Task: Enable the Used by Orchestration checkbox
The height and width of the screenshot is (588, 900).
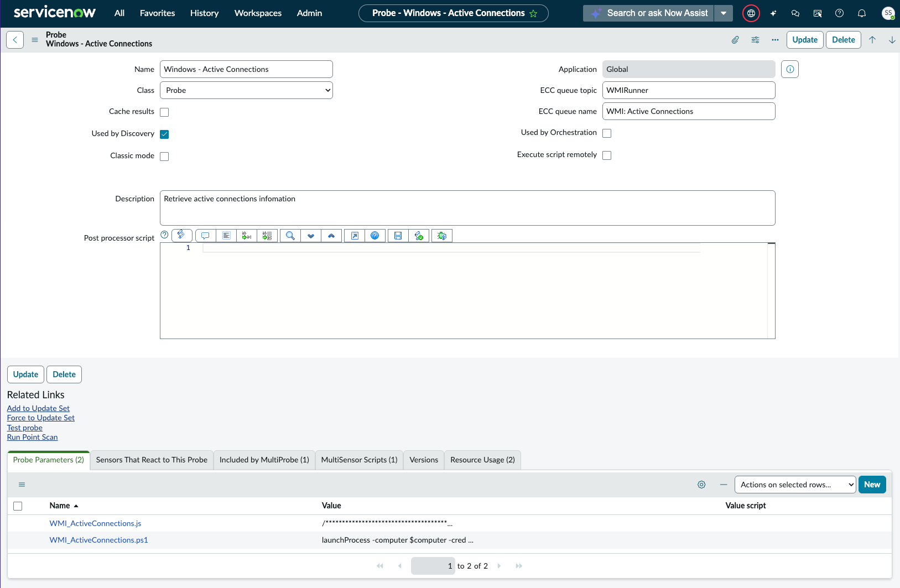Action: (x=607, y=133)
